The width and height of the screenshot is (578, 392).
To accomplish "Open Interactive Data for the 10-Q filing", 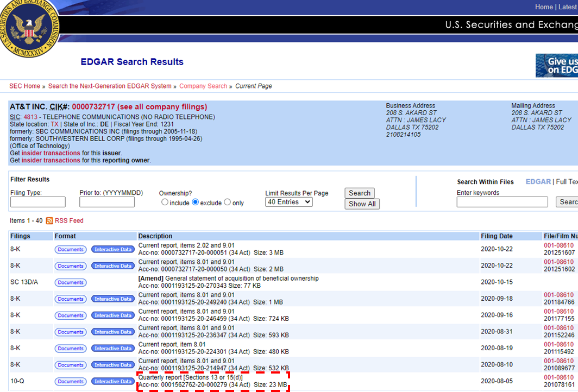I will [113, 382].
